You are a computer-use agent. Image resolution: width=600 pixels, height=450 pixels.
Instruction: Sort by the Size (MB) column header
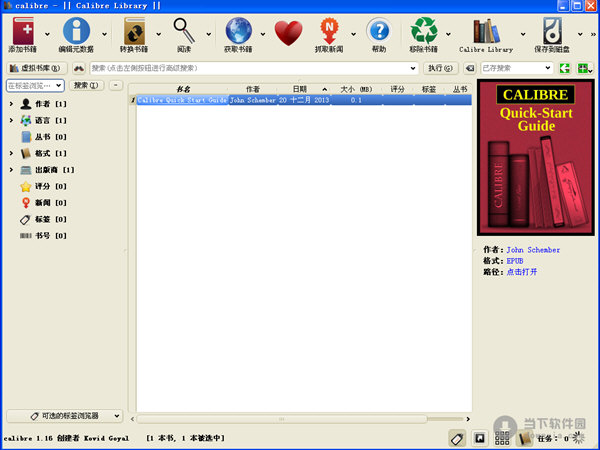(x=356, y=89)
